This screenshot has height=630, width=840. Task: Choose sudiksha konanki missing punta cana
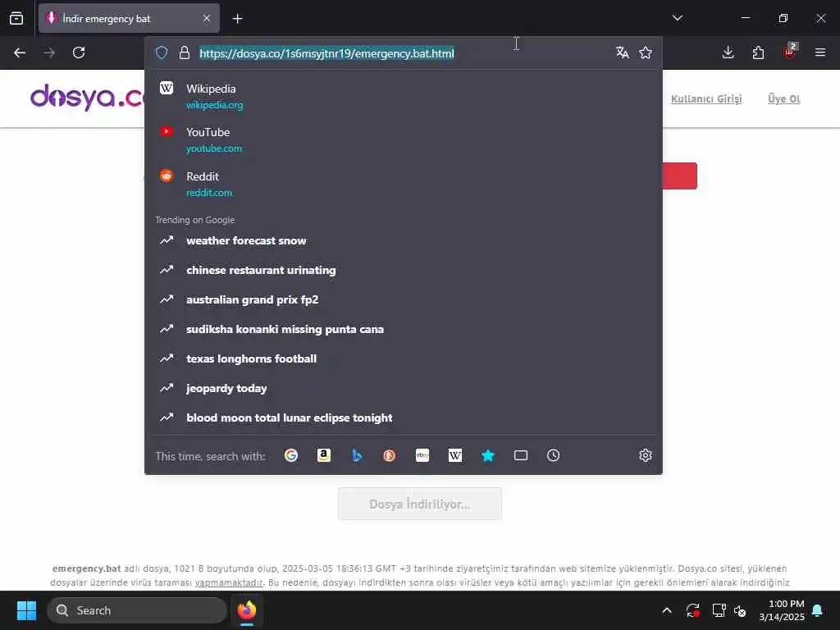404,329
